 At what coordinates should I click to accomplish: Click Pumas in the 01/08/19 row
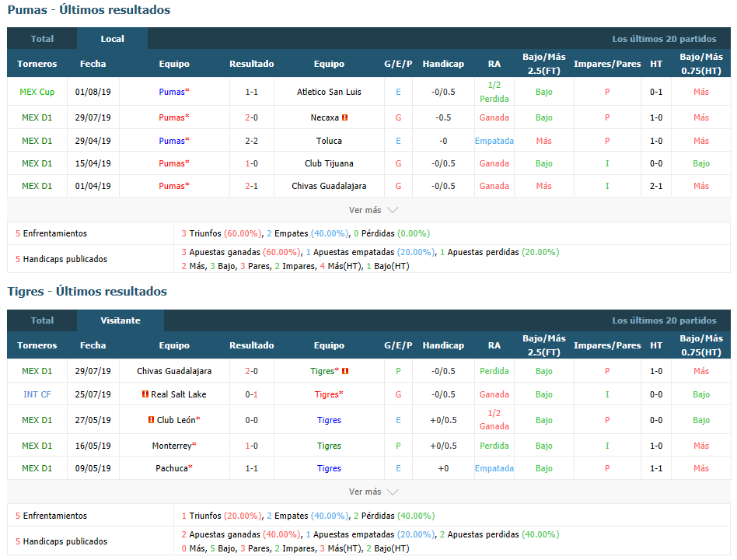click(172, 92)
